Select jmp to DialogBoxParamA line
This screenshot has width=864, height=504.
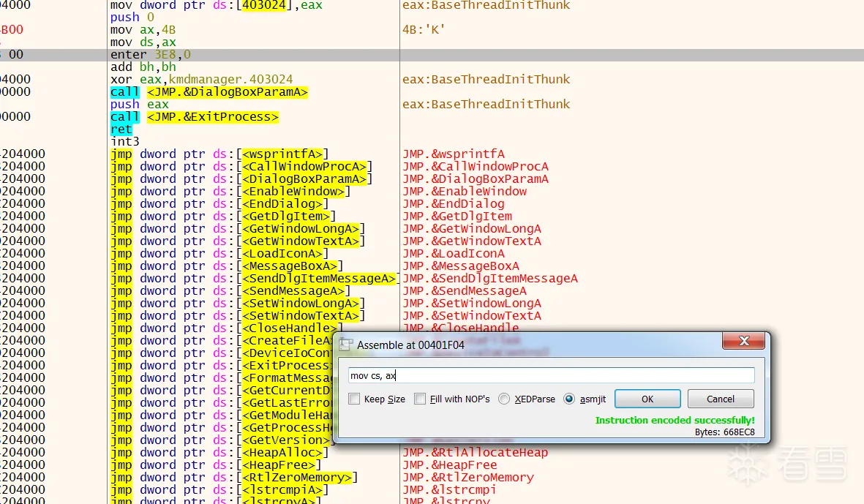pos(242,179)
